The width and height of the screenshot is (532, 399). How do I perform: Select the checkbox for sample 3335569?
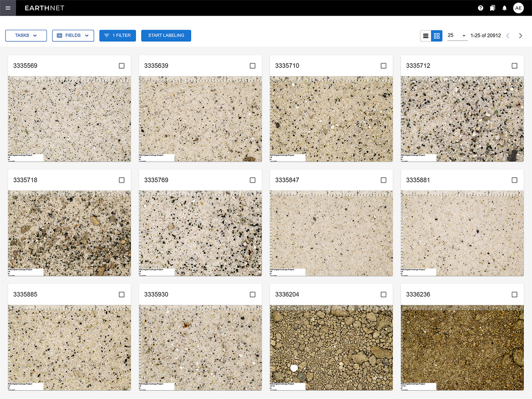[x=122, y=66]
